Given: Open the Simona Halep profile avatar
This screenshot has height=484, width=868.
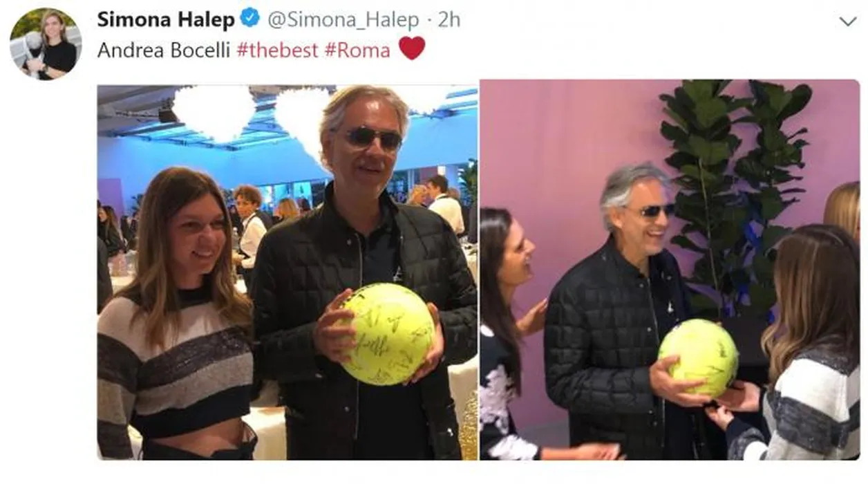Looking at the screenshot, I should pos(46,44).
